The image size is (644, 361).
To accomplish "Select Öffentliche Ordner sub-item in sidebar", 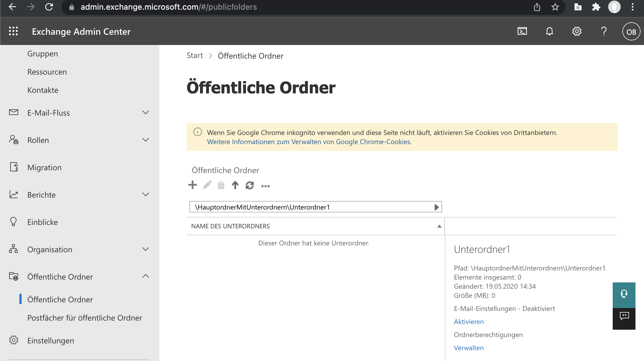I will coord(60,300).
